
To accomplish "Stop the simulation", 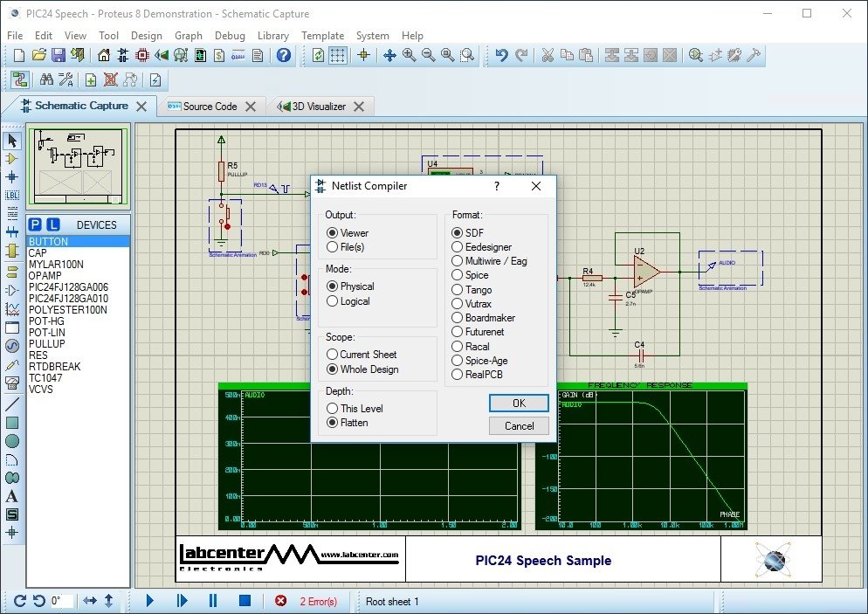I will 245,601.
